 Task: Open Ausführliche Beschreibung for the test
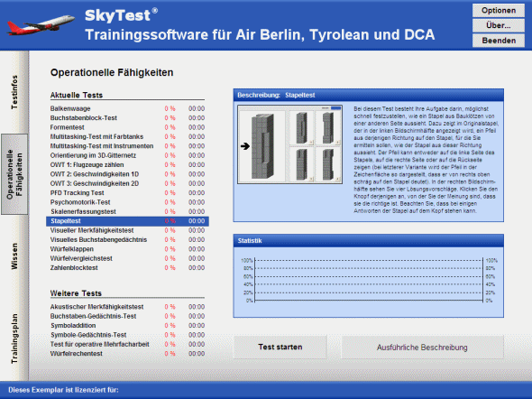tap(422, 347)
